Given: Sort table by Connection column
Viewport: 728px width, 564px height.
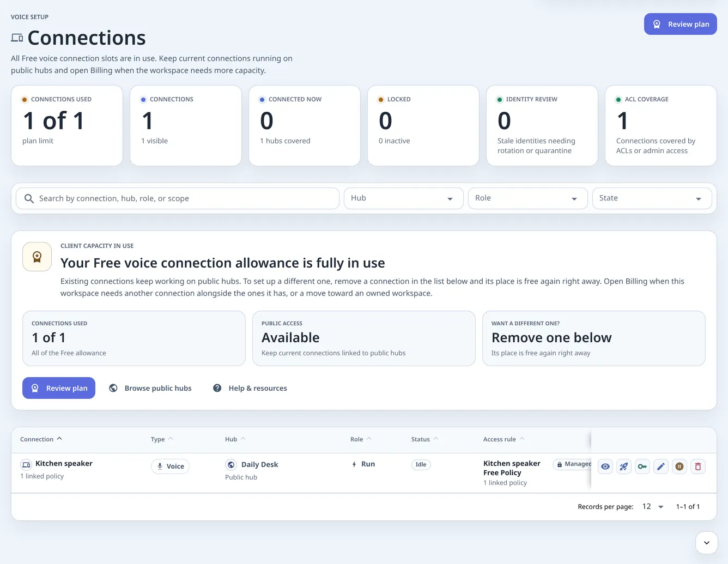Looking at the screenshot, I should [x=41, y=439].
